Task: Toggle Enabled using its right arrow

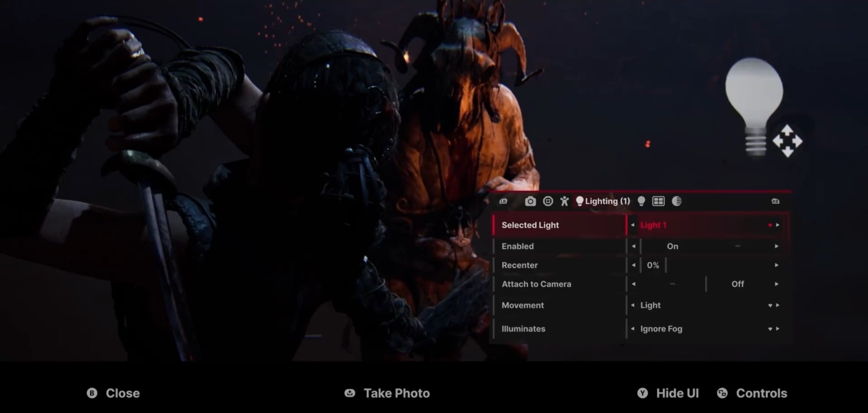Action: [777, 246]
